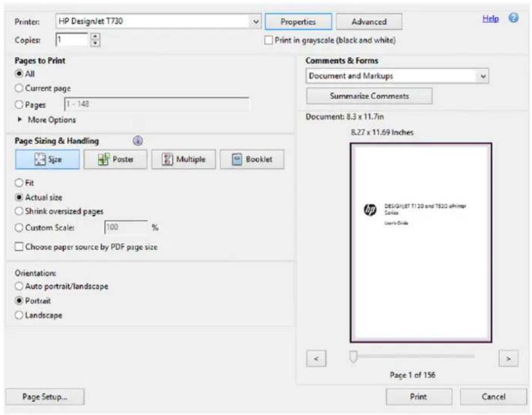Expand More Options
Viewport: 532px width, 415px height.
46,120
